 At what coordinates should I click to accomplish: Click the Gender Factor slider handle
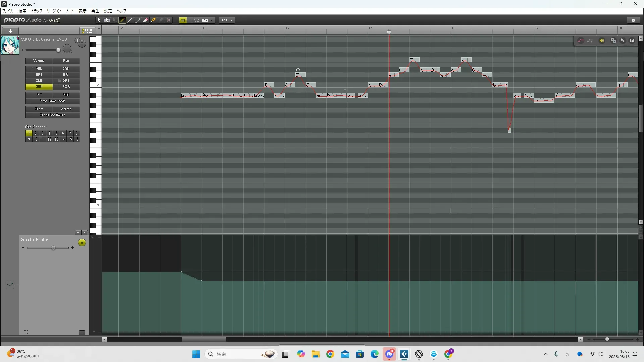53,248
